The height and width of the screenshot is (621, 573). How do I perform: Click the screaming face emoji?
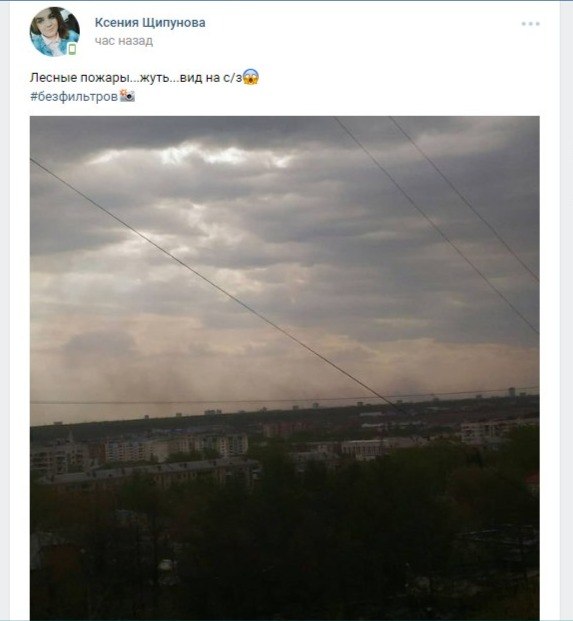tap(251, 77)
